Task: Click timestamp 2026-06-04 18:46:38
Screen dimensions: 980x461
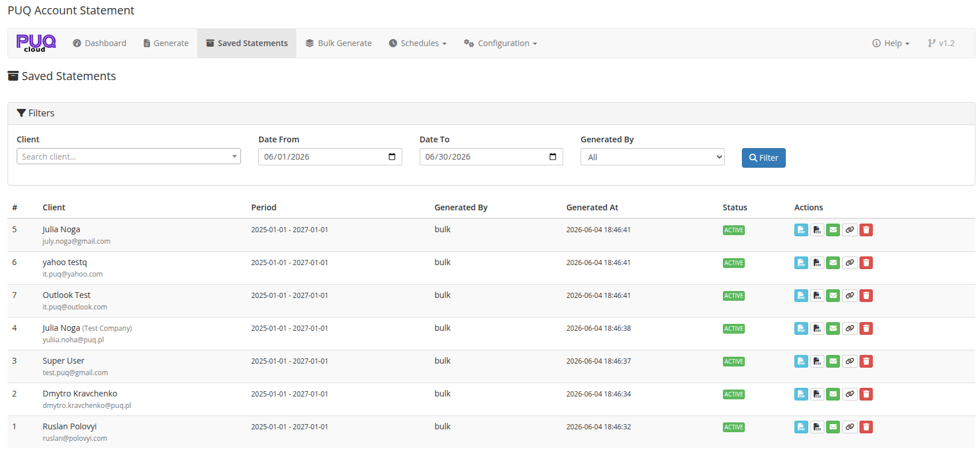Action: [x=598, y=328]
